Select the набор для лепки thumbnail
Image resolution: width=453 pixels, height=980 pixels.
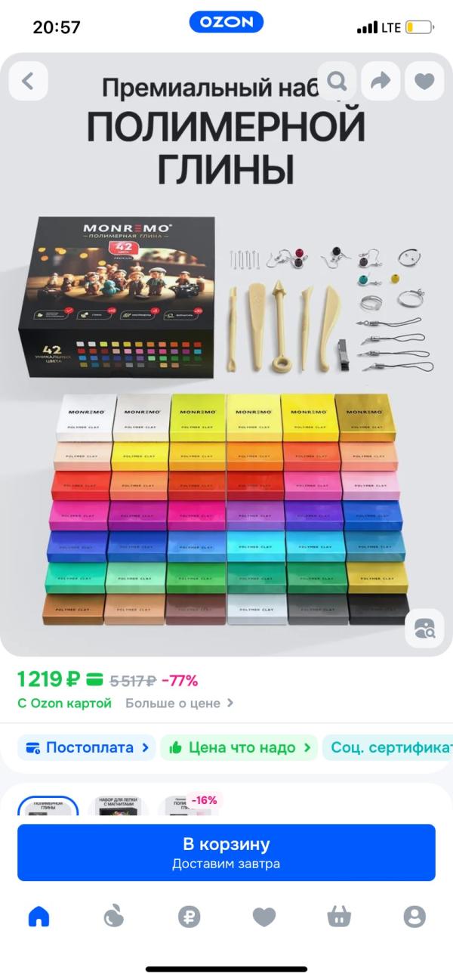(119, 806)
